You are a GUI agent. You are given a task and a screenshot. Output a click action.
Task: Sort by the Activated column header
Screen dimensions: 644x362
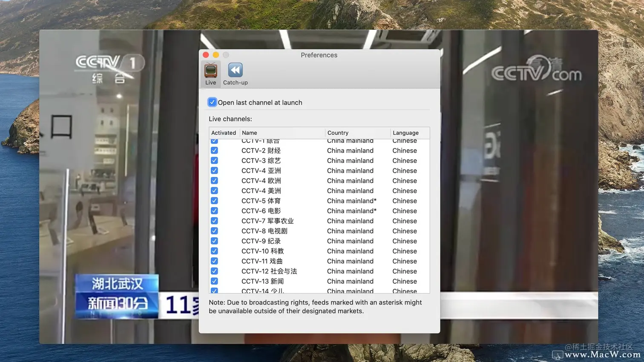pyautogui.click(x=224, y=133)
